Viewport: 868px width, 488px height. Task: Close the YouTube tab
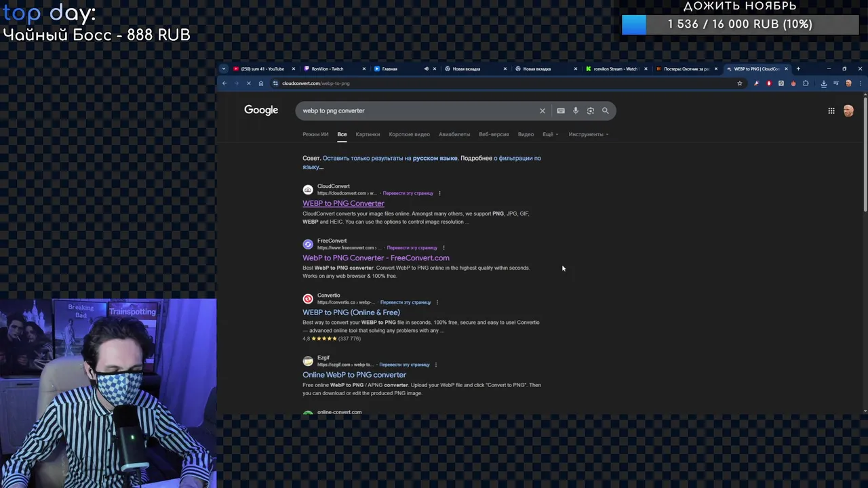point(294,68)
